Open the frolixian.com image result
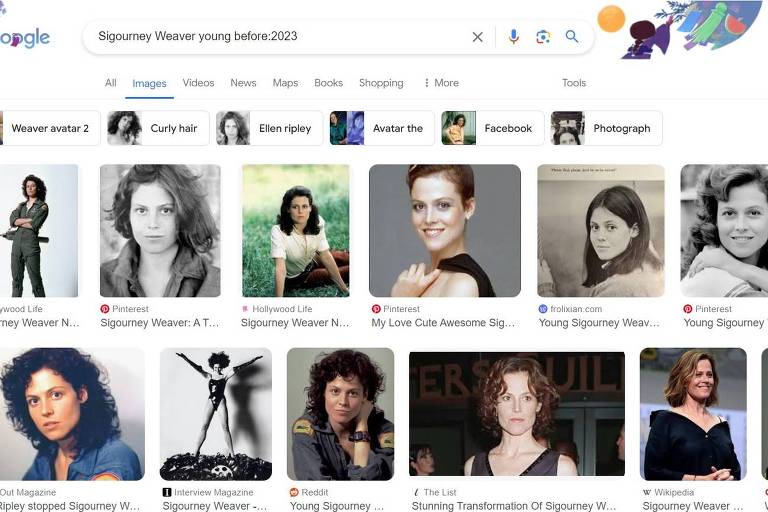768x512 pixels. click(600, 231)
